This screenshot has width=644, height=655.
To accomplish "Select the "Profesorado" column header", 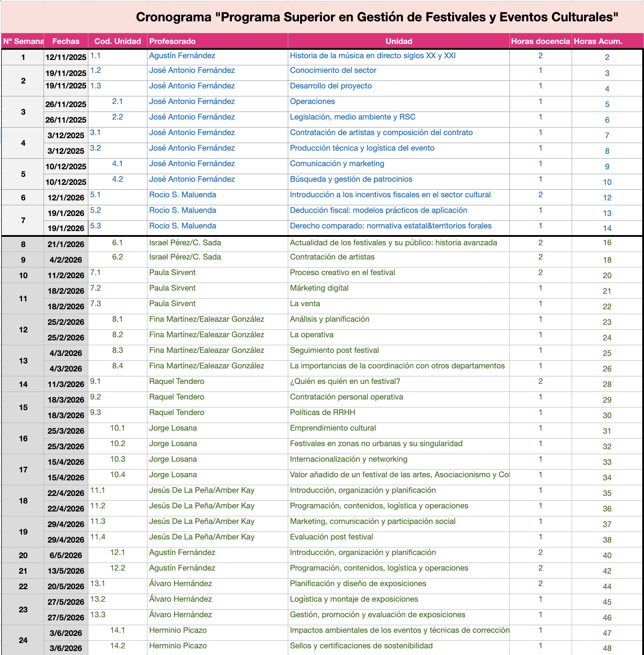I will click(x=172, y=41).
